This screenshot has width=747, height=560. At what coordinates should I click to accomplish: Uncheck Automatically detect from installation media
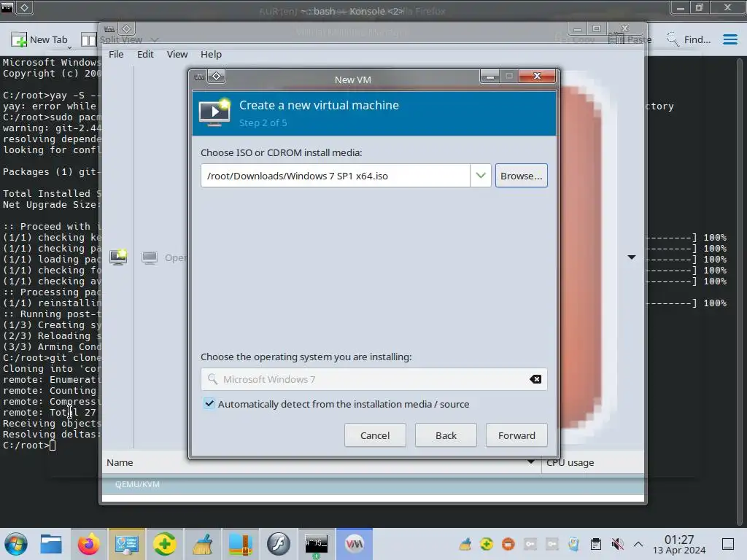point(209,404)
